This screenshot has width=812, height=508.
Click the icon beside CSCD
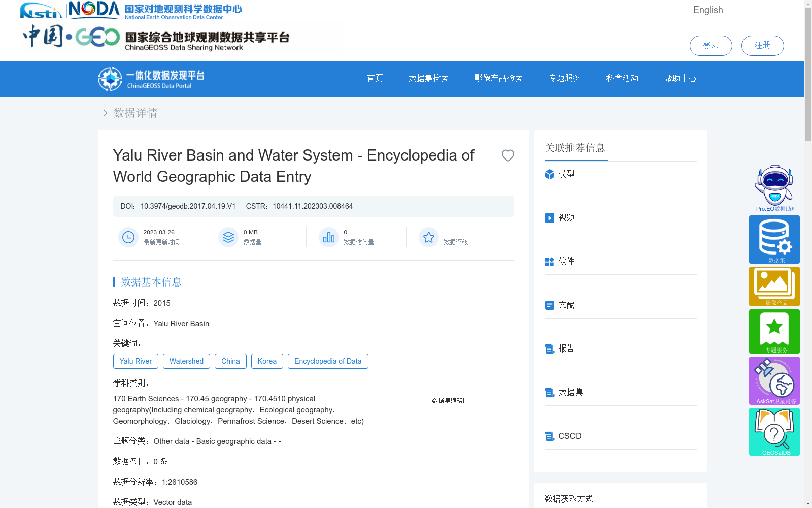pos(550,436)
